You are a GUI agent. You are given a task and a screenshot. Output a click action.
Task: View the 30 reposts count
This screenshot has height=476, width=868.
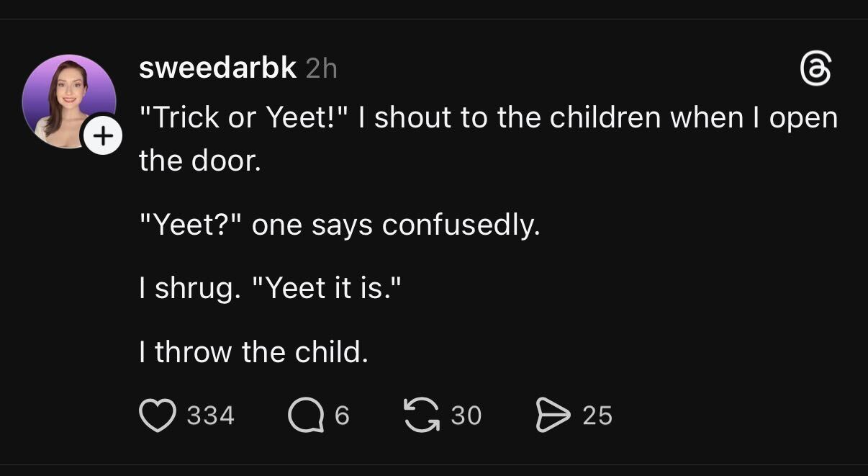coord(466,416)
